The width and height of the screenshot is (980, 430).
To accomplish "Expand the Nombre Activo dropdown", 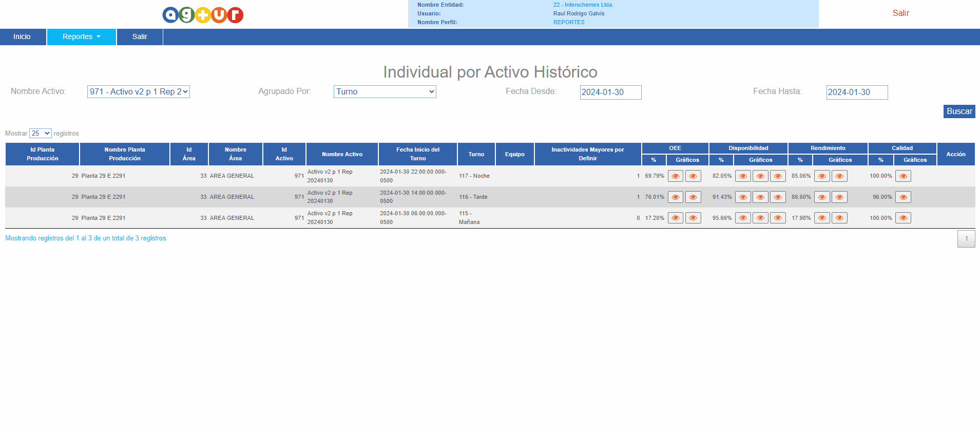I will [138, 92].
